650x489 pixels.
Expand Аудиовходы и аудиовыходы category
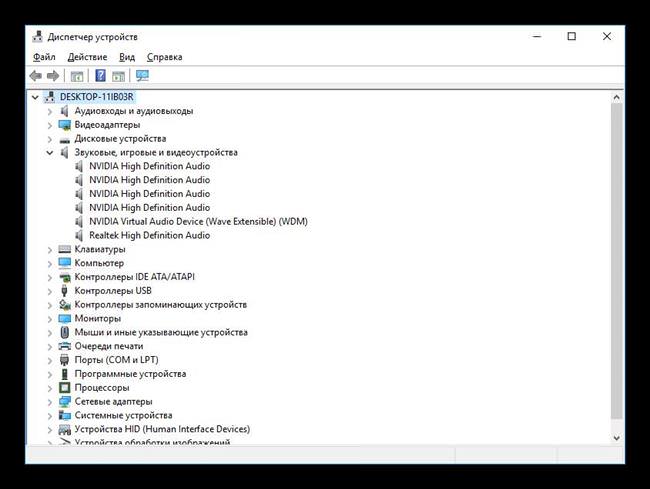click(50, 111)
